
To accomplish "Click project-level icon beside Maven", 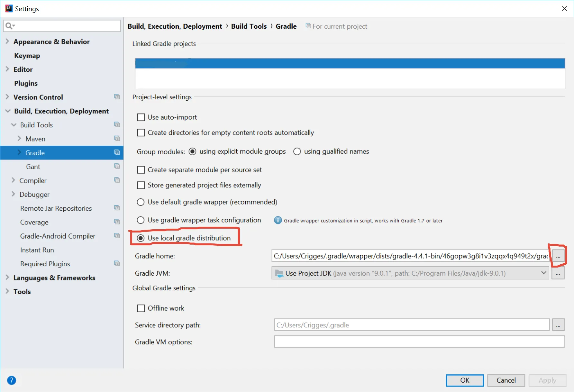I will point(117,139).
